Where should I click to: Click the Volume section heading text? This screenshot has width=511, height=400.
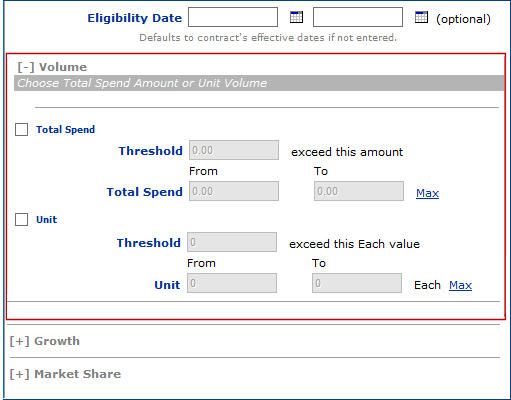(63, 67)
